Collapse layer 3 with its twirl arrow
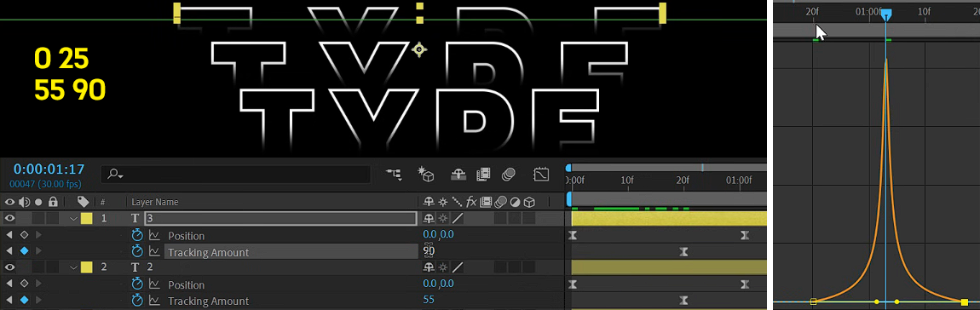The image size is (980, 310). (74, 218)
